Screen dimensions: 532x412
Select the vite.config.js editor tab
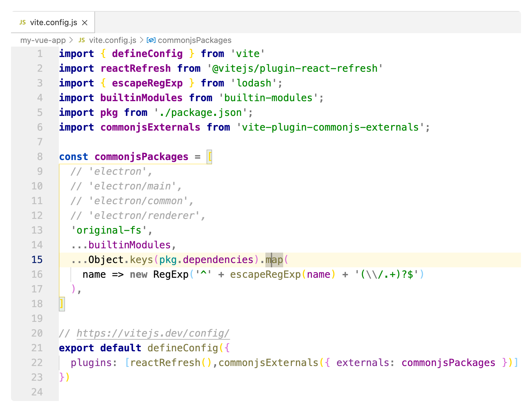[x=53, y=22]
